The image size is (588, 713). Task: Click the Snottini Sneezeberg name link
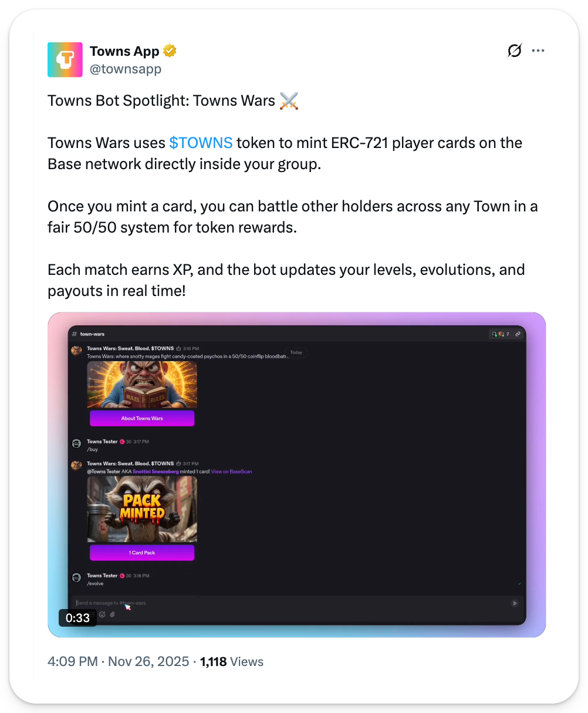(x=156, y=471)
